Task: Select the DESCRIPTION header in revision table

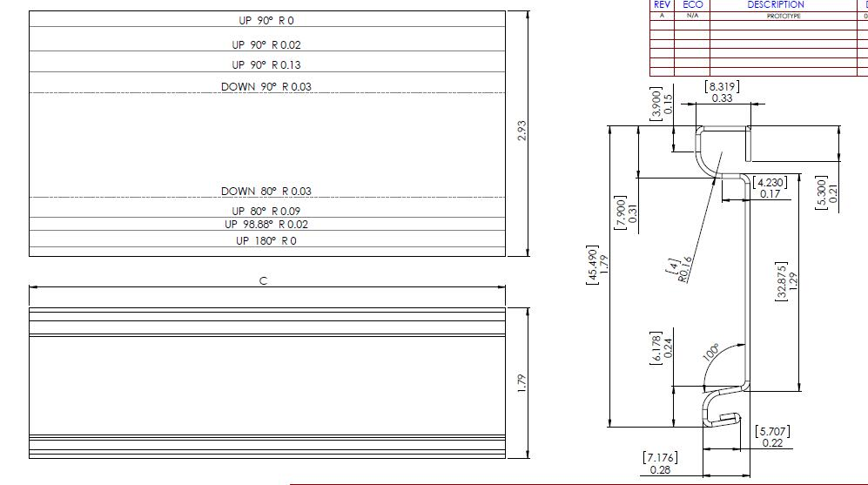Action: pos(775,4)
